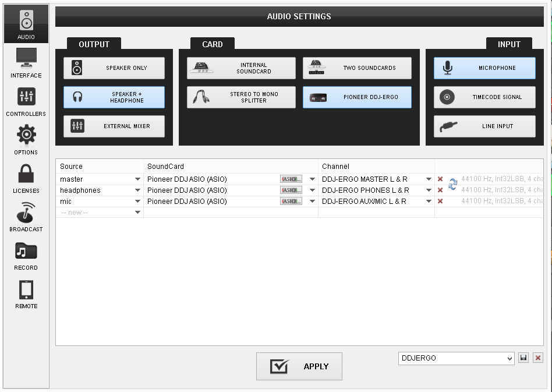
Task: Open ASIO settings for headphones row
Action: 291,190
